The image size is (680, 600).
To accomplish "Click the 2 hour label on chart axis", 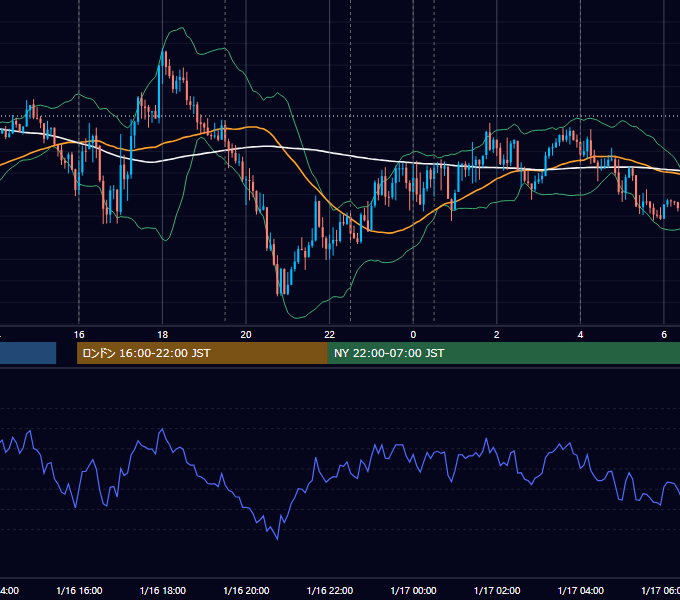I will coord(497,334).
